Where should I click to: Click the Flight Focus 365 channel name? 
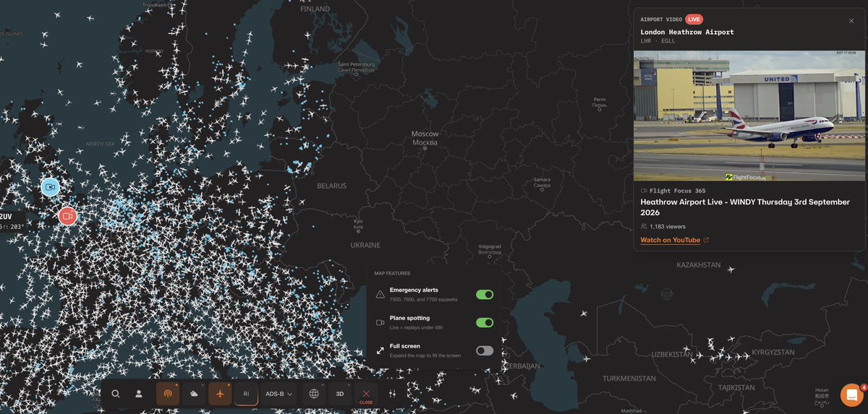pyautogui.click(x=677, y=191)
